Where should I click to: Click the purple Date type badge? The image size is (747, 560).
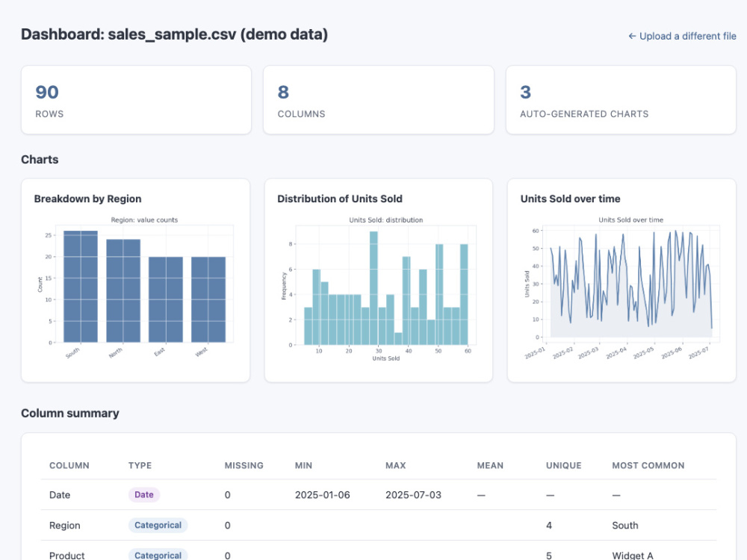pyautogui.click(x=144, y=495)
